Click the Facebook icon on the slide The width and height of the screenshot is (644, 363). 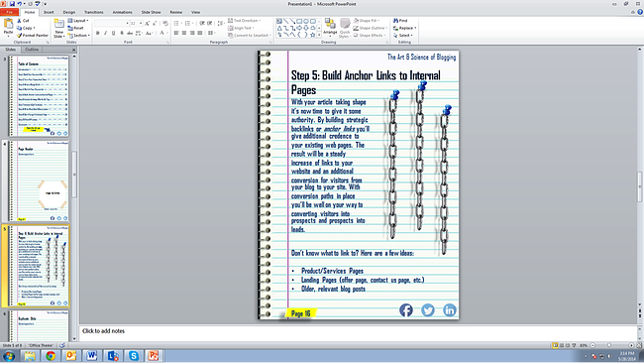coord(406,310)
